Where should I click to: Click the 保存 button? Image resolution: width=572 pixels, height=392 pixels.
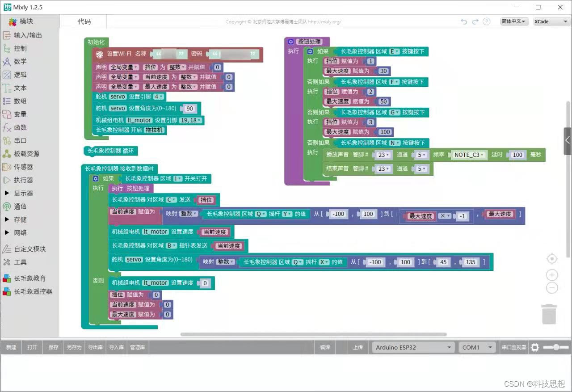pyautogui.click(x=53, y=347)
